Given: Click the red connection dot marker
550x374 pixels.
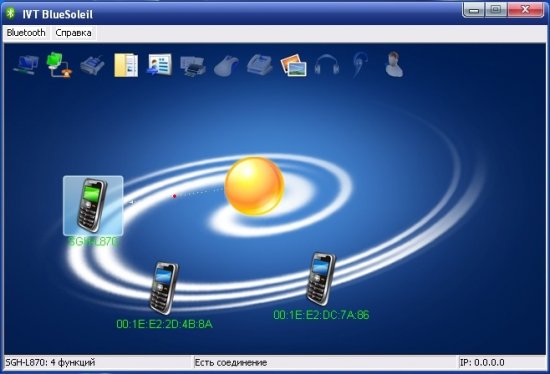Looking at the screenshot, I should (174, 196).
